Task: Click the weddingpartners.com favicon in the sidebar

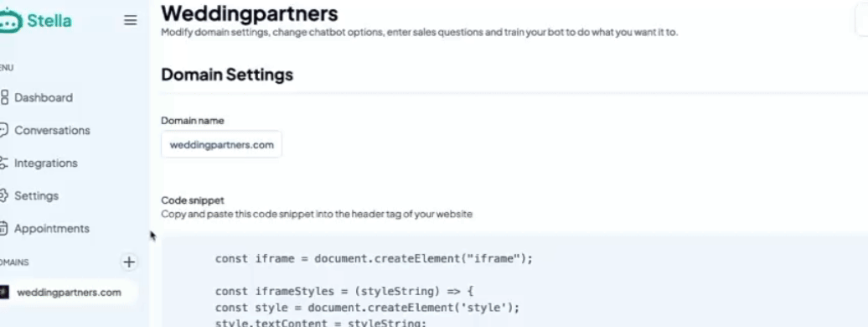Action: click(4, 292)
